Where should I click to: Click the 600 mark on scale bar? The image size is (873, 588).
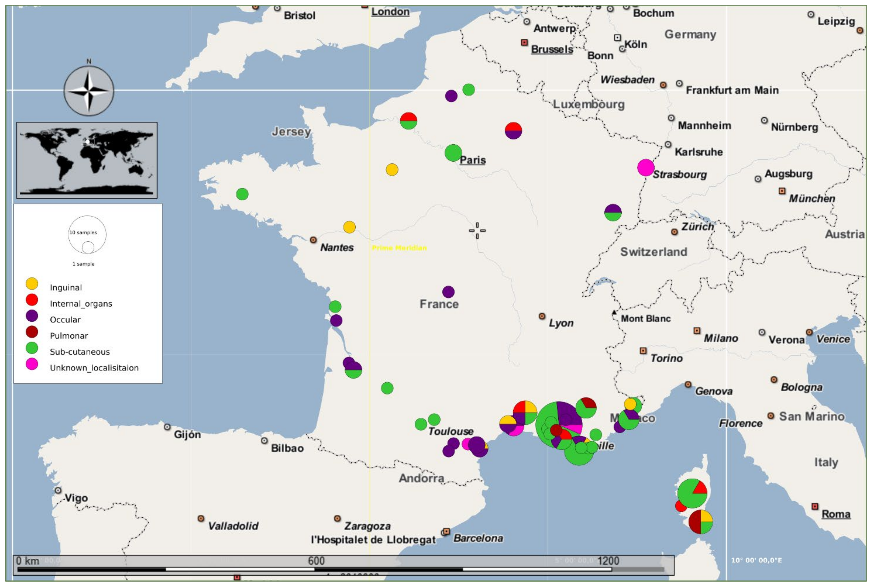click(316, 561)
